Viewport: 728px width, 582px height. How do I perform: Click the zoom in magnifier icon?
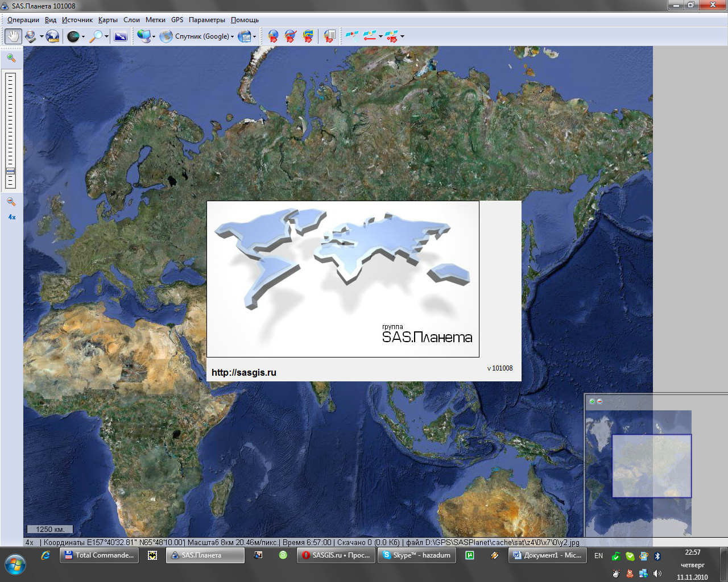11,58
